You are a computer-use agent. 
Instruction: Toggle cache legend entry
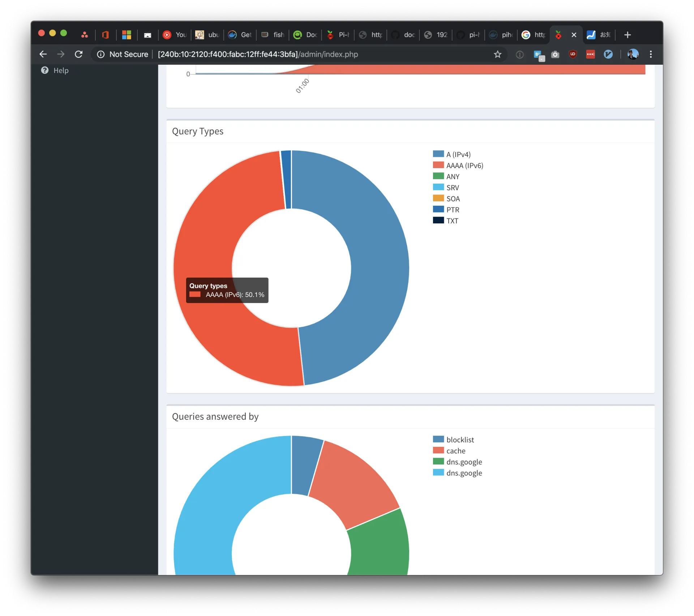[455, 451]
